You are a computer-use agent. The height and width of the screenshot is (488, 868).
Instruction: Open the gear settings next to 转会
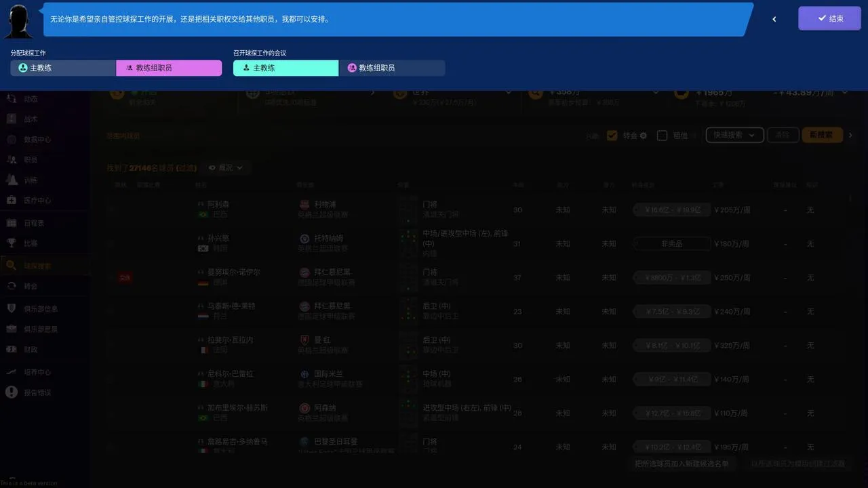[x=644, y=136]
